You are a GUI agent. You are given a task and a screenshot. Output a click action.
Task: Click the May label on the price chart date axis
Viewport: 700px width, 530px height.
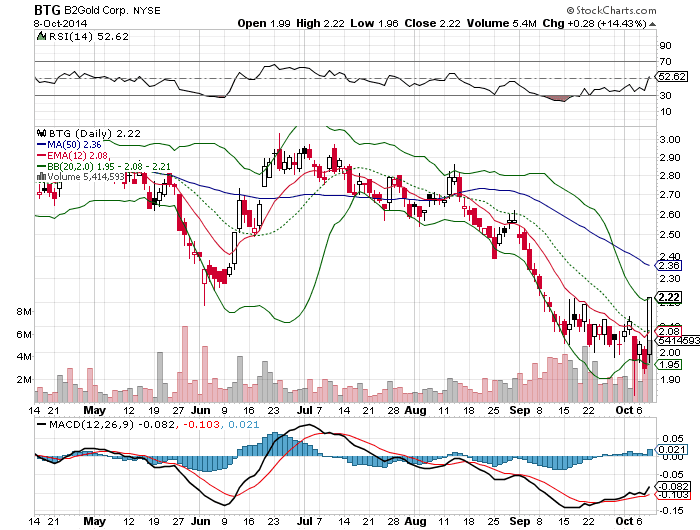(95, 410)
